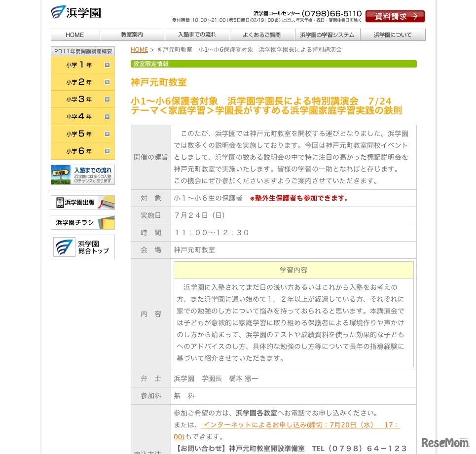
Task: Select the arrow icon on the 小学1年 button
Action: (x=107, y=65)
